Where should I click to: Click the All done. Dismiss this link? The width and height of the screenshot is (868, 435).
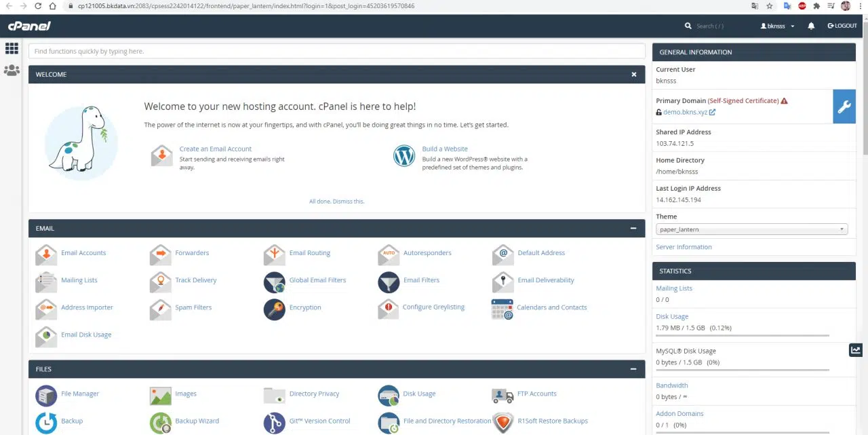pos(336,201)
